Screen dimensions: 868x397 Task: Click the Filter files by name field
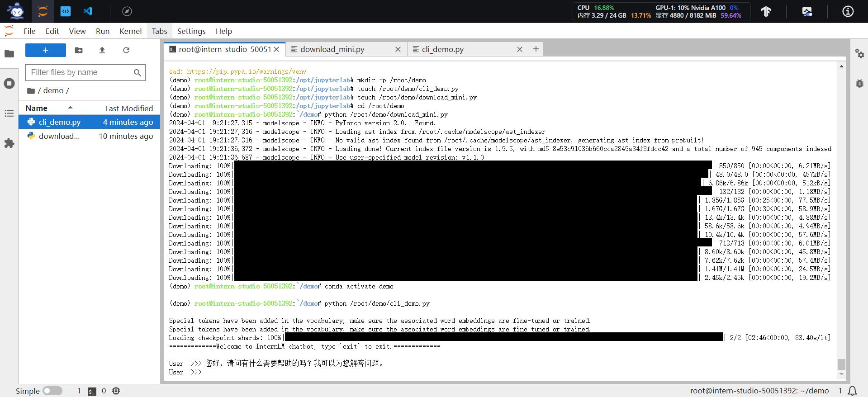(81, 72)
